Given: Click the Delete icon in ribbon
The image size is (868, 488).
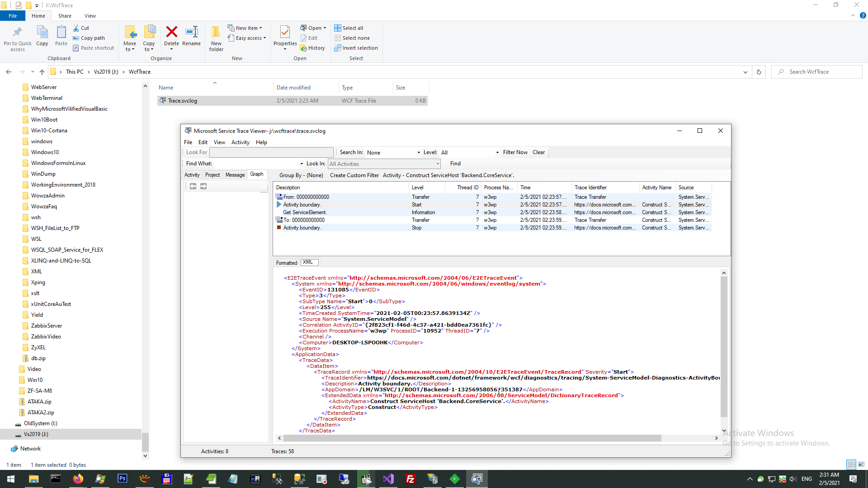Looking at the screenshot, I should click(171, 33).
